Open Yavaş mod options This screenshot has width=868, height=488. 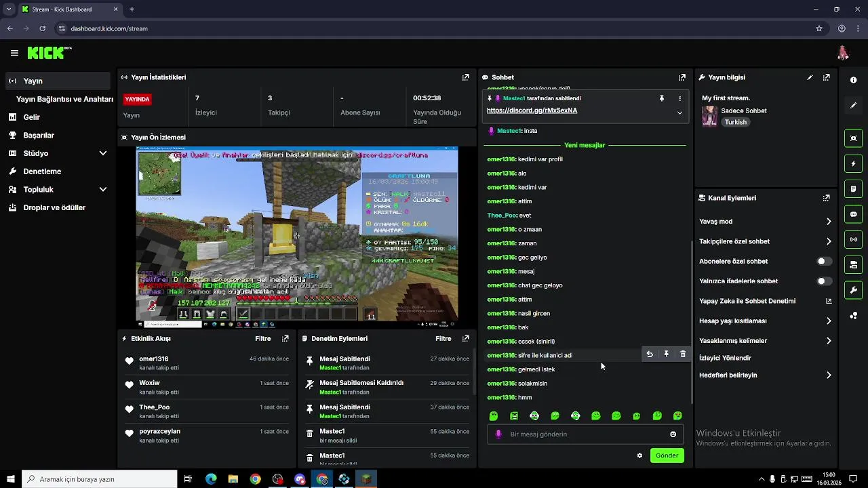click(765, 222)
